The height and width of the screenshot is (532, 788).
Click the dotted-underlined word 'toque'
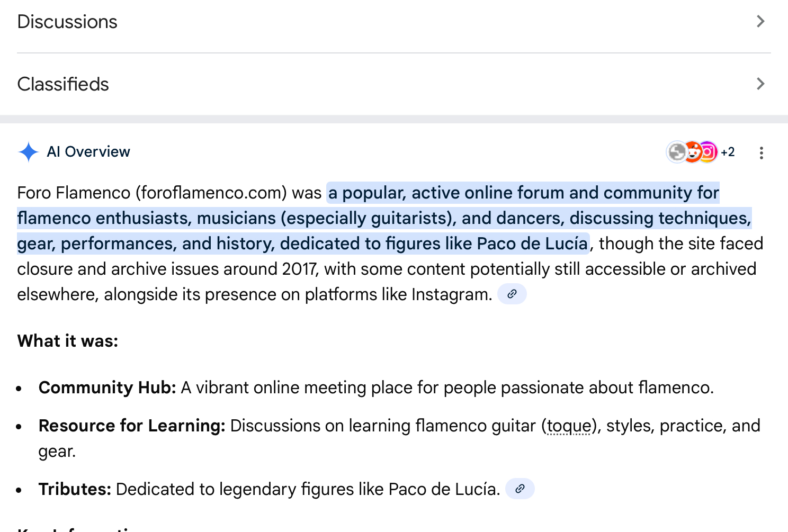(x=568, y=426)
